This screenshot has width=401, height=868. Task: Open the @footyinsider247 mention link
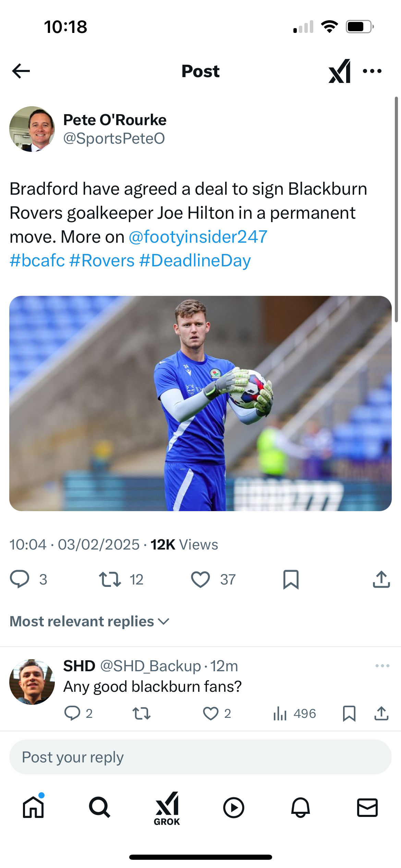click(198, 237)
